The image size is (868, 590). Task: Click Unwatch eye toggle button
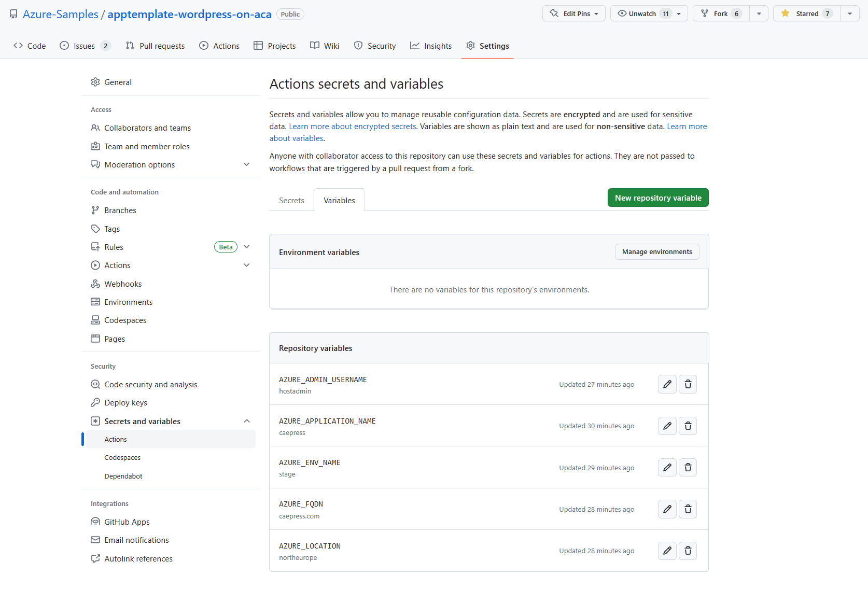(649, 13)
